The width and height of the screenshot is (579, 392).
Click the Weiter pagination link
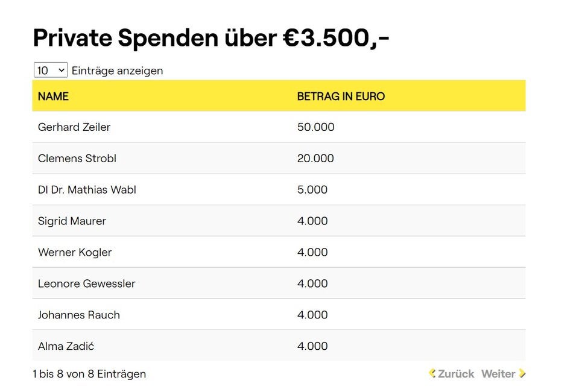[500, 374]
